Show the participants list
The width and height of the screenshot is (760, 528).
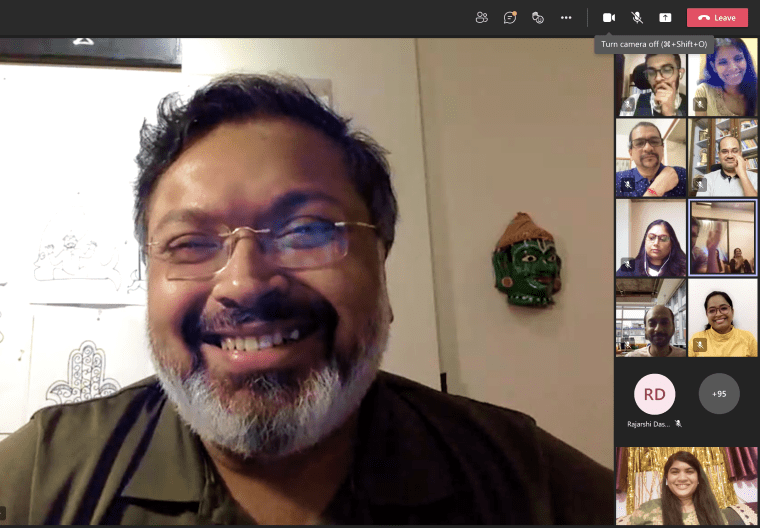[481, 18]
